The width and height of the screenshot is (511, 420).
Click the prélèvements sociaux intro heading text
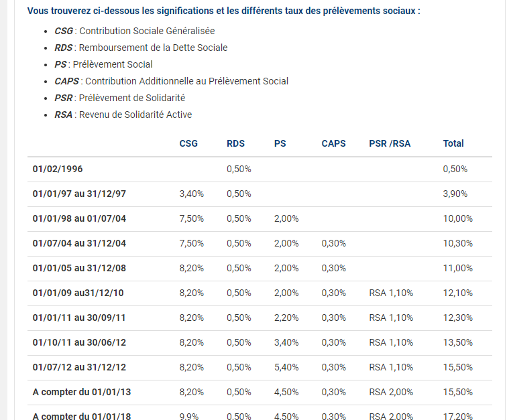point(224,11)
